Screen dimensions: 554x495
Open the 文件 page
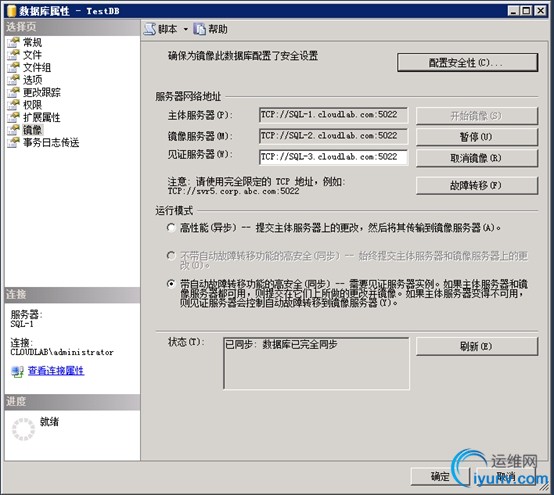click(x=33, y=55)
